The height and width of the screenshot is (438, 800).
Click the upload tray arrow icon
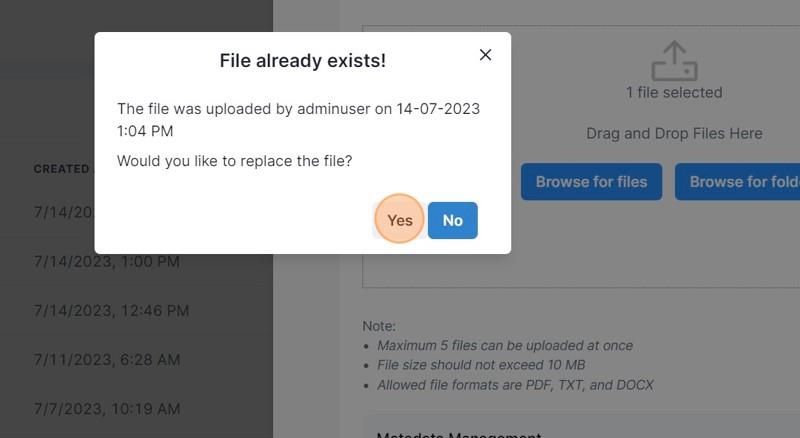[x=674, y=61]
